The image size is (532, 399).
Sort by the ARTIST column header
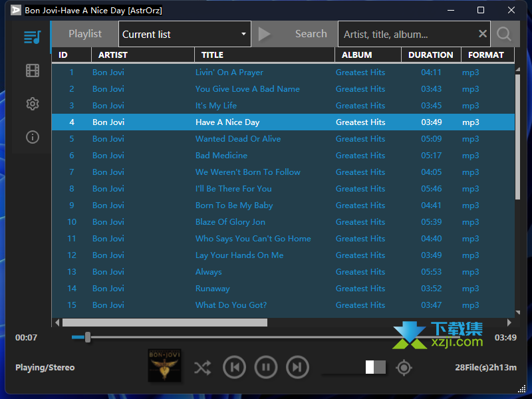(x=143, y=55)
